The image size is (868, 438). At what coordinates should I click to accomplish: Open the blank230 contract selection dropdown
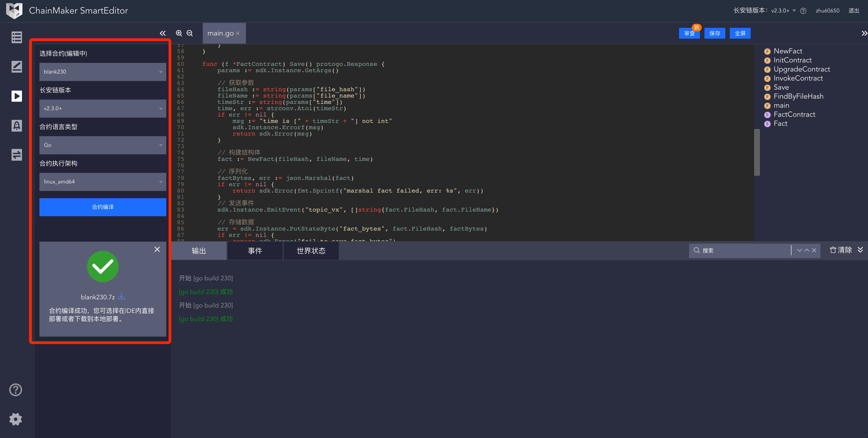[x=102, y=72]
